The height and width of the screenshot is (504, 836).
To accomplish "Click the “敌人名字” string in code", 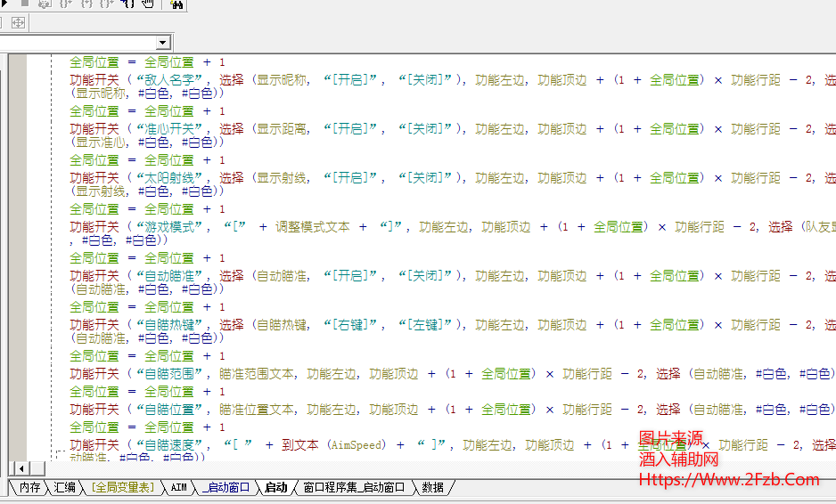I will click(x=173, y=80).
